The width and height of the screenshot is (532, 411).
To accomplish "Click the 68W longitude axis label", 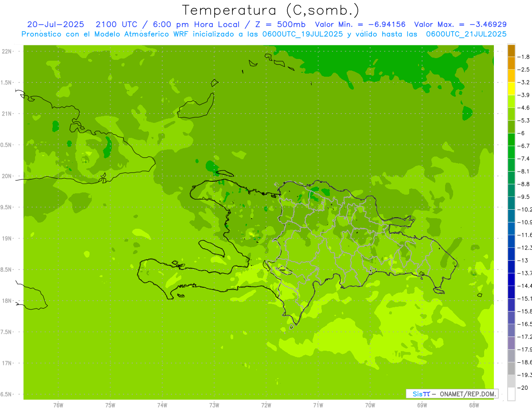I will pos(474,405).
